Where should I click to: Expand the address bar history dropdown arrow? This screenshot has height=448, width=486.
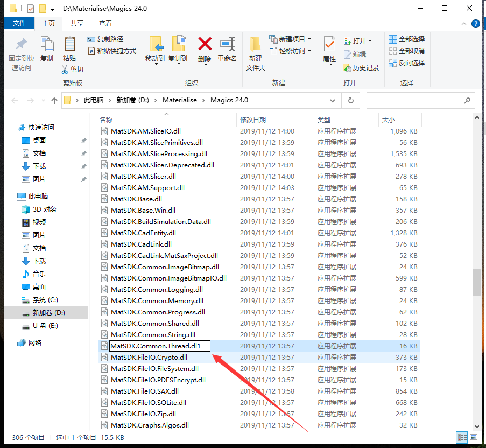[335, 100]
